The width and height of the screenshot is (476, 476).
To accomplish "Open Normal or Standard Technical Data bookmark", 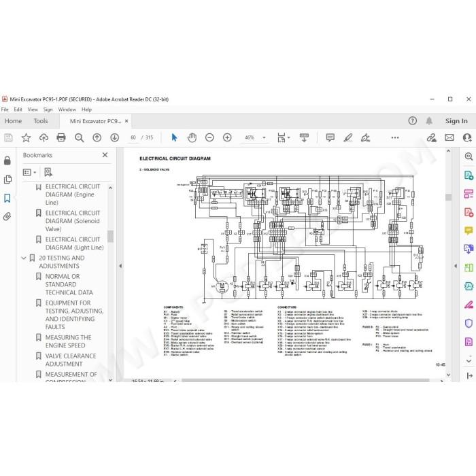I will [69, 284].
